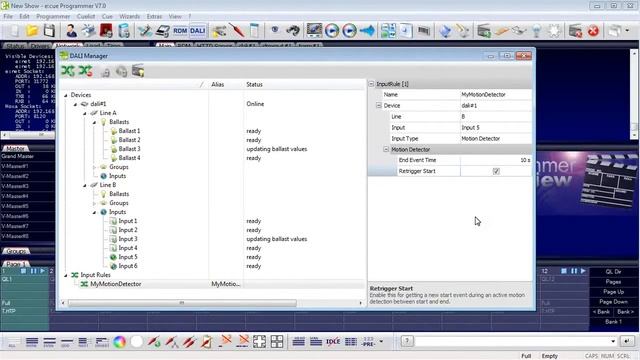This screenshot has height=360, width=640.
Task: Click the IDLE icon in bottom toolbar
Action: click(x=333, y=342)
